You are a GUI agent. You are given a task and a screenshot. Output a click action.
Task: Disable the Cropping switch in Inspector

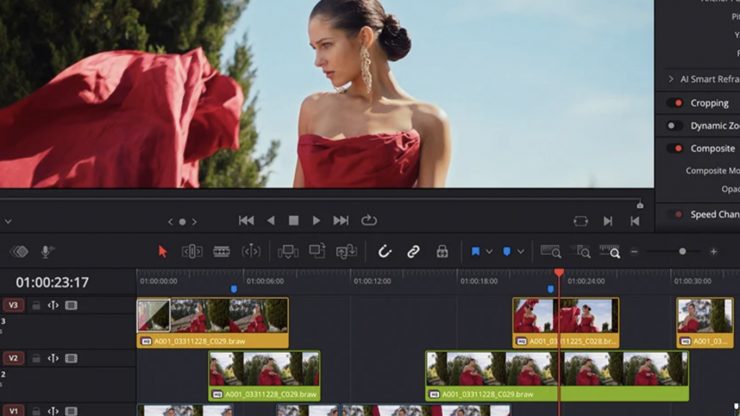click(675, 103)
